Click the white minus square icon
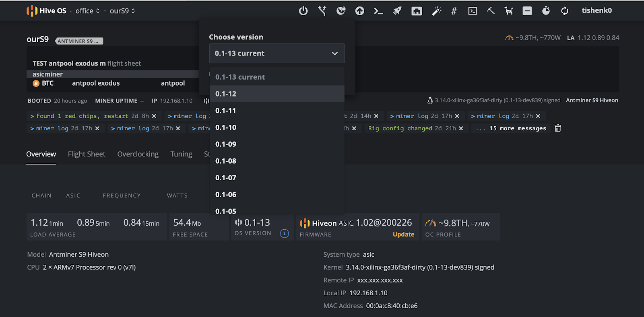Image resolution: width=644 pixels, height=317 pixels. coord(527,11)
